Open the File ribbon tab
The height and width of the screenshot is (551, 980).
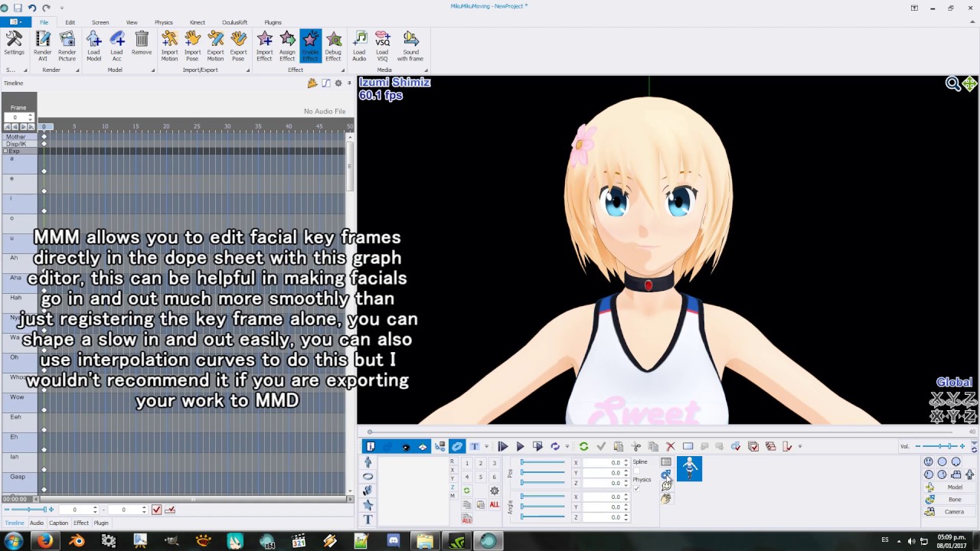point(44,22)
